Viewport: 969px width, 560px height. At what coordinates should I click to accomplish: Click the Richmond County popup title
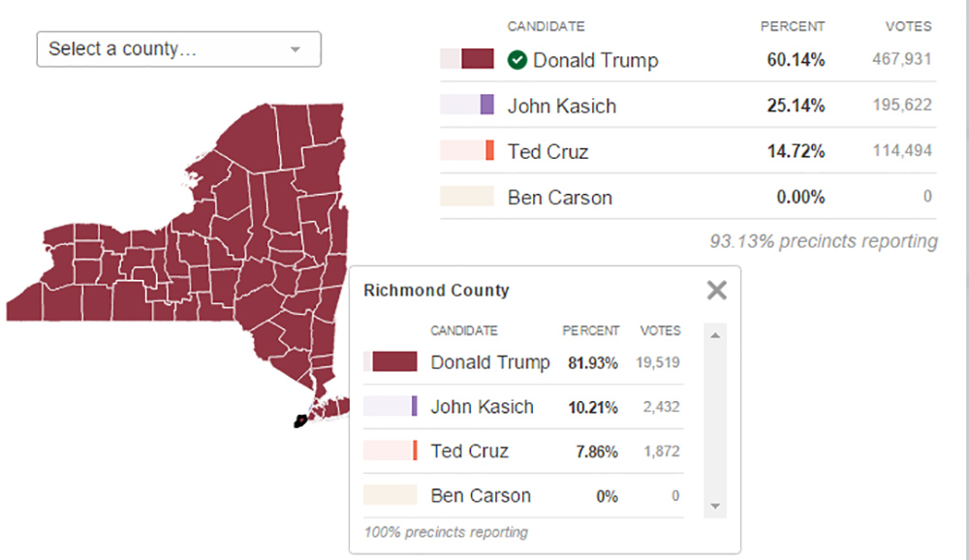435,290
